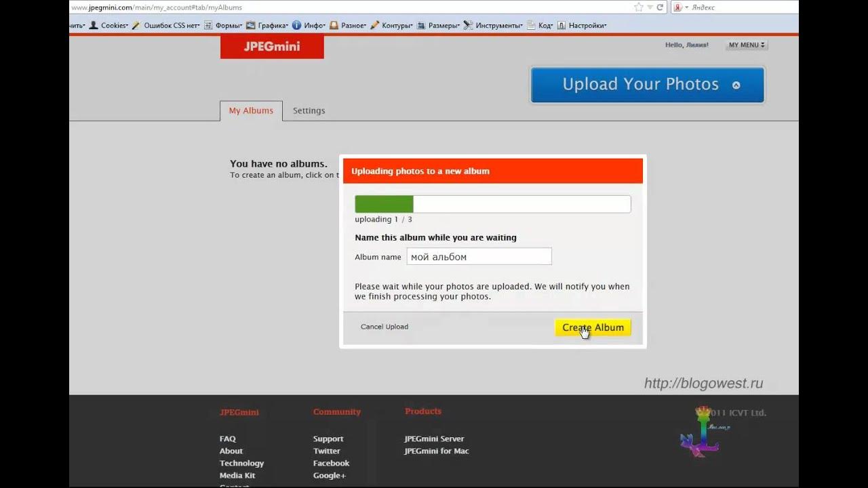This screenshot has width=868, height=488.
Task: Click the bookmark star icon in address bar
Action: tap(638, 7)
